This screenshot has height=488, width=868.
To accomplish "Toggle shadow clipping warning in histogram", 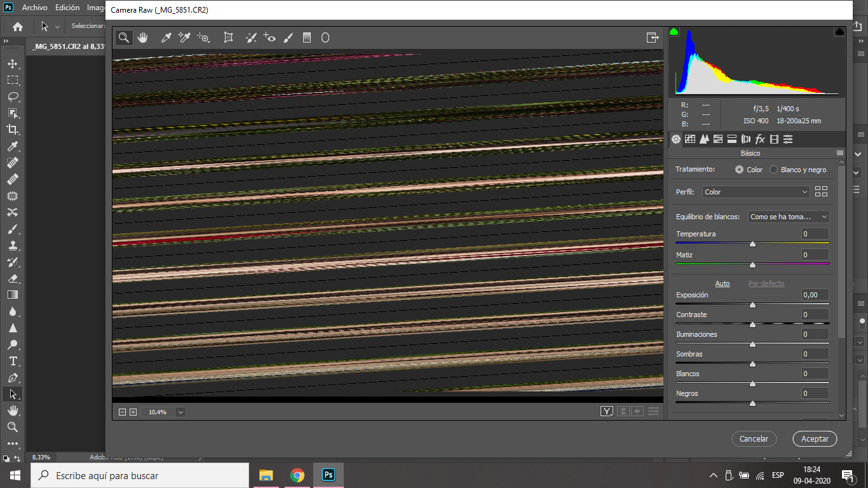I will click(674, 31).
